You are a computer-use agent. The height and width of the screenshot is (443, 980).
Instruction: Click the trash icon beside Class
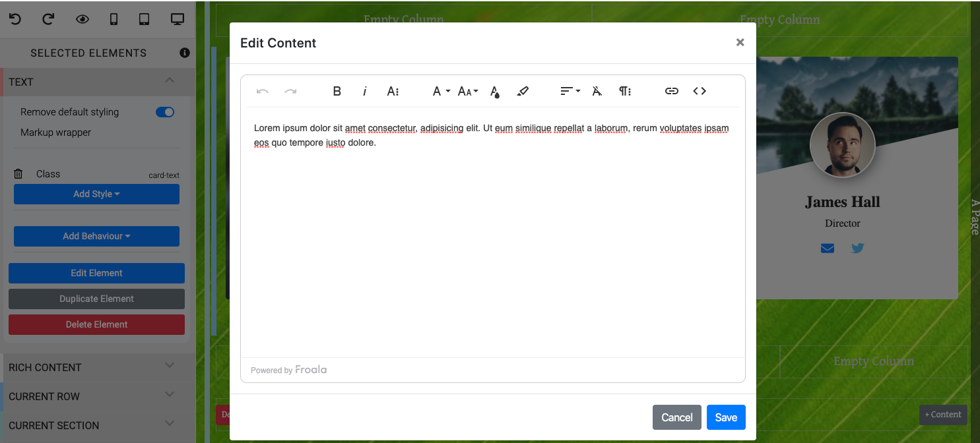click(x=18, y=174)
